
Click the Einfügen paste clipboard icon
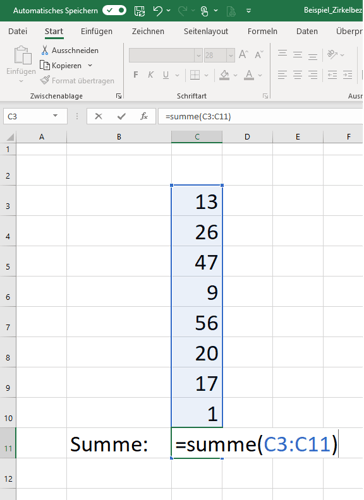[22, 55]
